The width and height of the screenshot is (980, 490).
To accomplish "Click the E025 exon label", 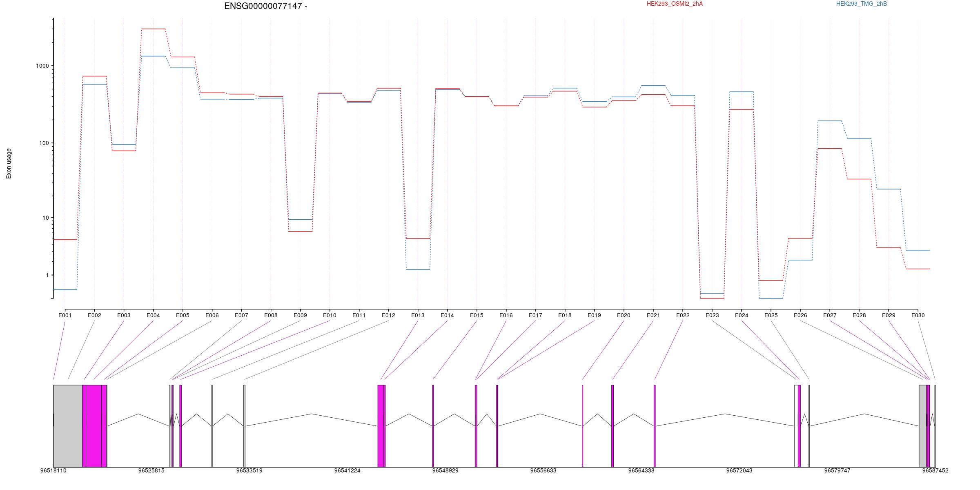I will pos(771,315).
